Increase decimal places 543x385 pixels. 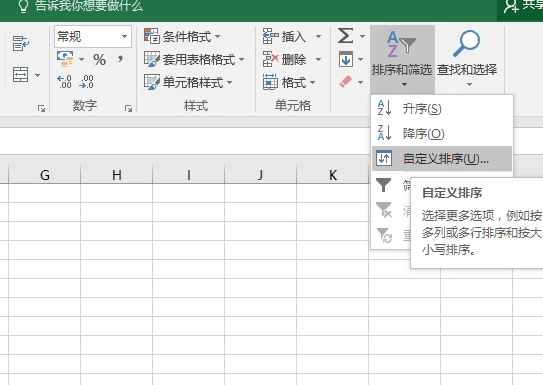click(x=64, y=82)
